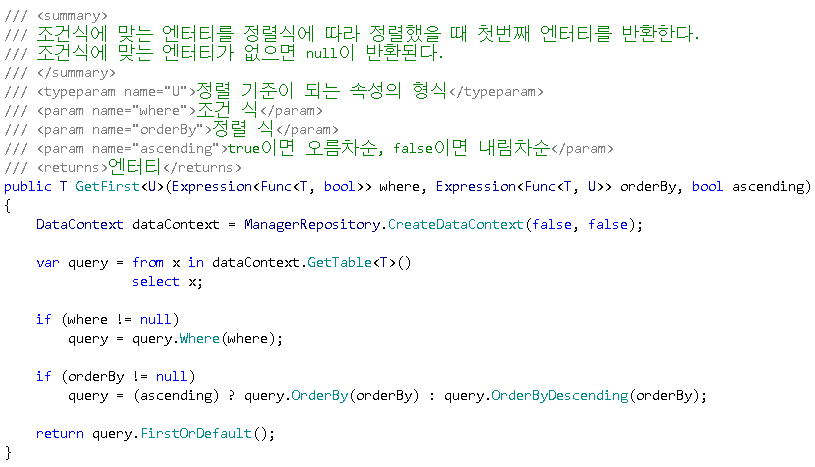Click the comment text 오름차순
The width and height of the screenshot is (815, 467).
(x=341, y=148)
